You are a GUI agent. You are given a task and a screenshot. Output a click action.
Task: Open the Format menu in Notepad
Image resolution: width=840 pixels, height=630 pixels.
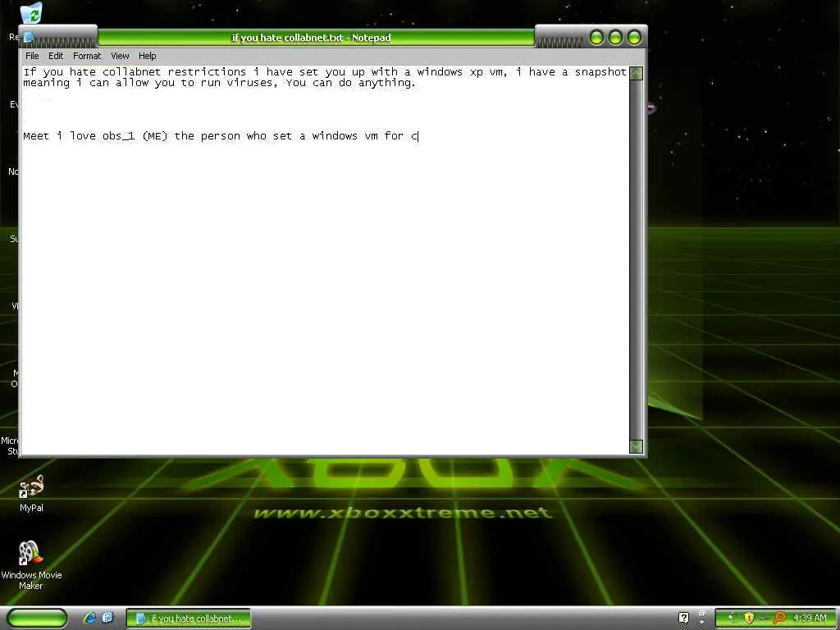point(87,56)
